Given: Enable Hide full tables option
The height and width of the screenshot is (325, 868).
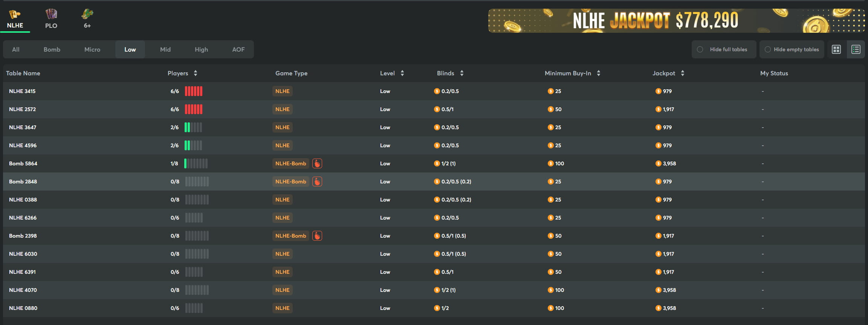Looking at the screenshot, I should tap(700, 49).
